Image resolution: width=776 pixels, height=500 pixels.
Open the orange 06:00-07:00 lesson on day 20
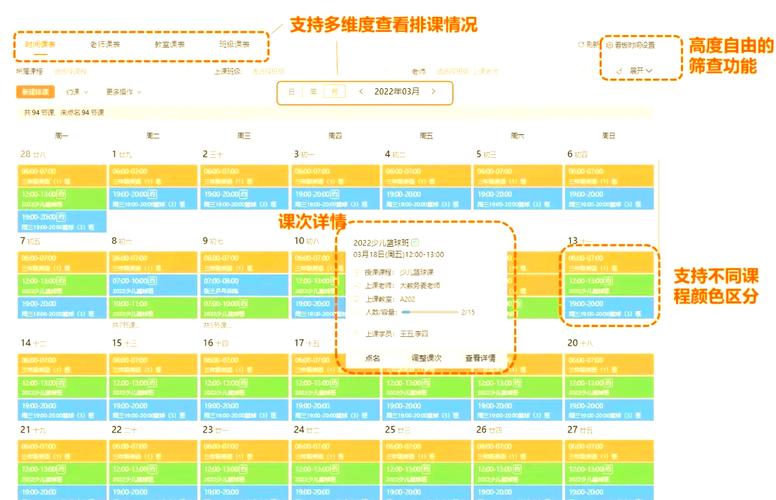pyautogui.click(x=609, y=364)
